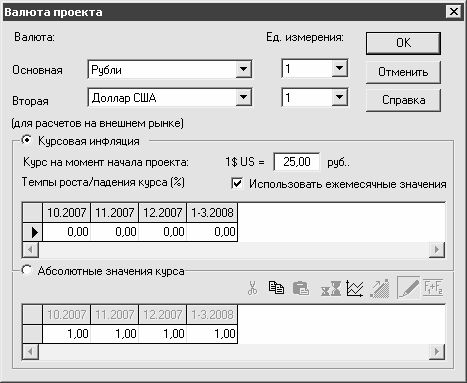Click the F1+F2 formula icon
Viewport: 467px width, 383px height.
point(433,288)
